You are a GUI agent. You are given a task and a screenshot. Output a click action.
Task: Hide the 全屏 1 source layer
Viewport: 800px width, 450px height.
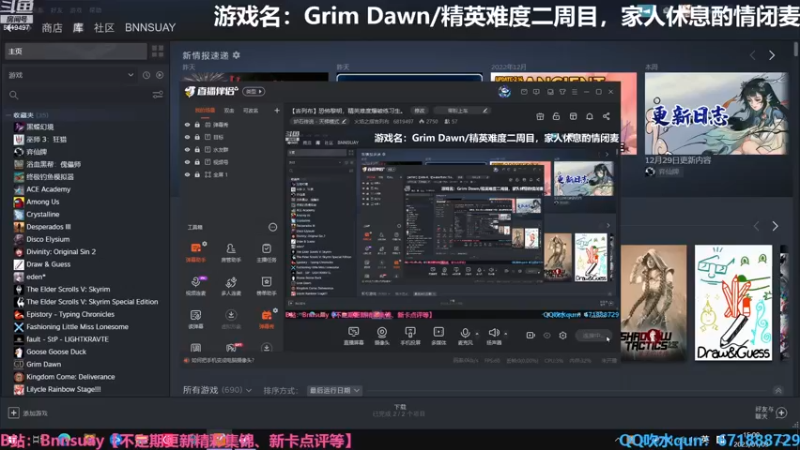tap(187, 174)
